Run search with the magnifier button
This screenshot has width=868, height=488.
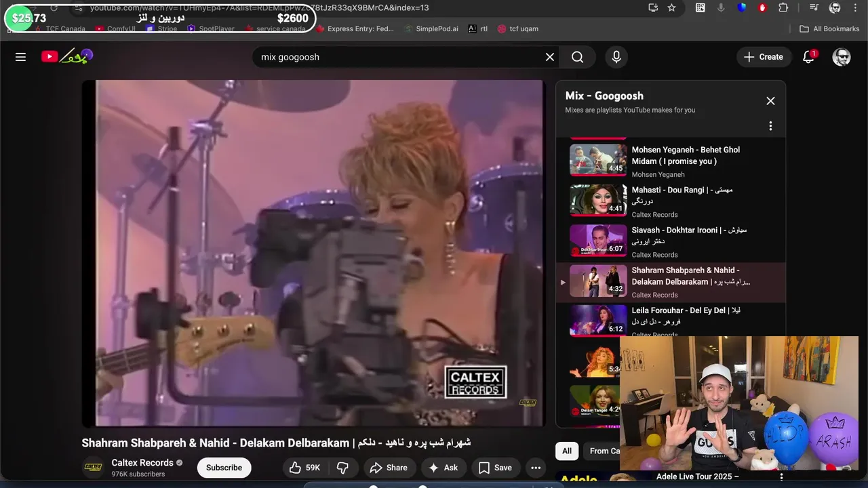(x=578, y=57)
